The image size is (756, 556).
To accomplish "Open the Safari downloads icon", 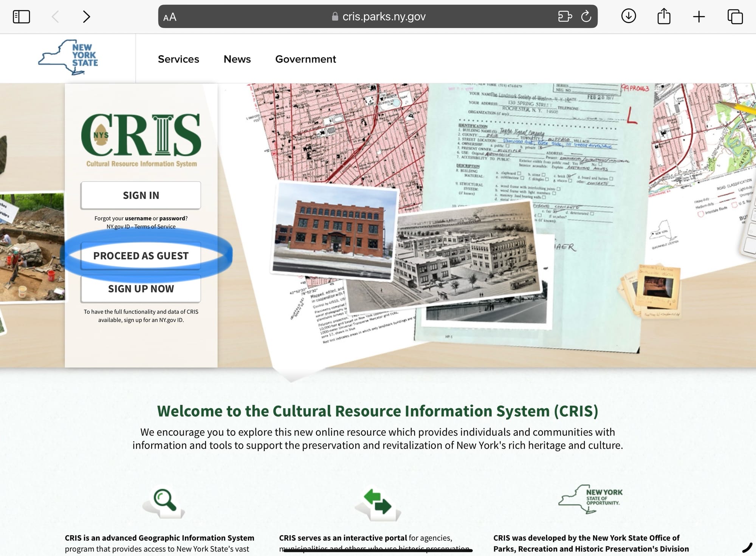I will coord(628,16).
